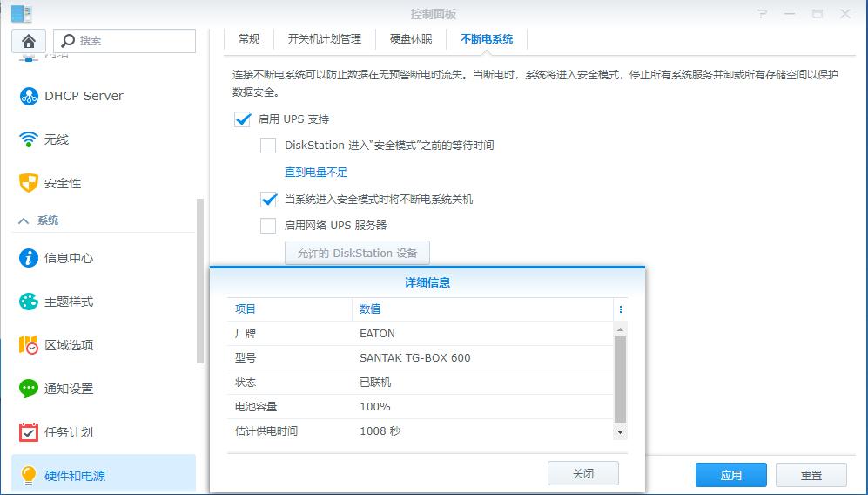
Task: Enable 启用网络 UPS 服务器 checkbox
Action: pos(268,226)
